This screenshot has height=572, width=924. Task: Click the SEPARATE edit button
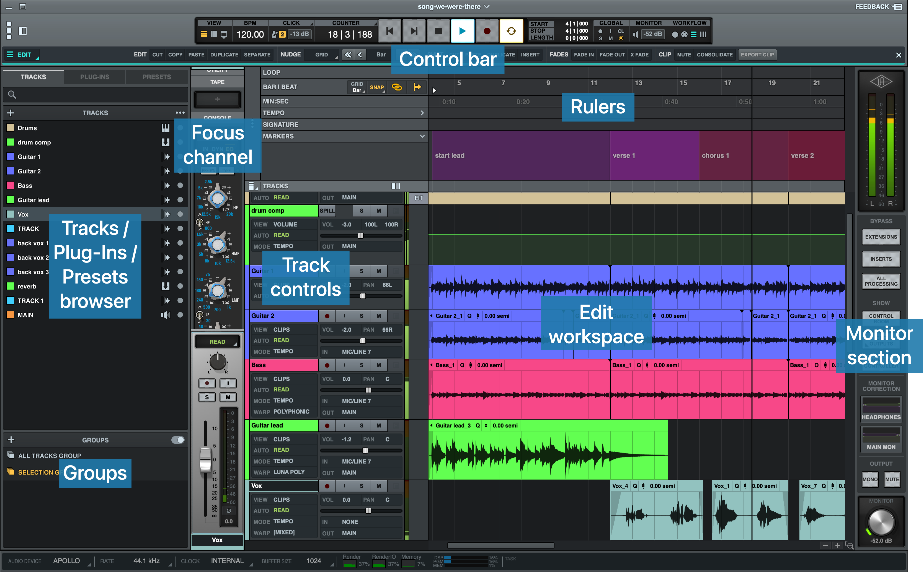[x=257, y=55]
